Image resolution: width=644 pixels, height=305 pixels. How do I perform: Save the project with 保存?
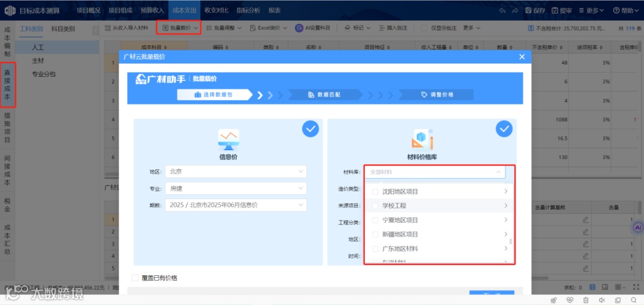535,10
